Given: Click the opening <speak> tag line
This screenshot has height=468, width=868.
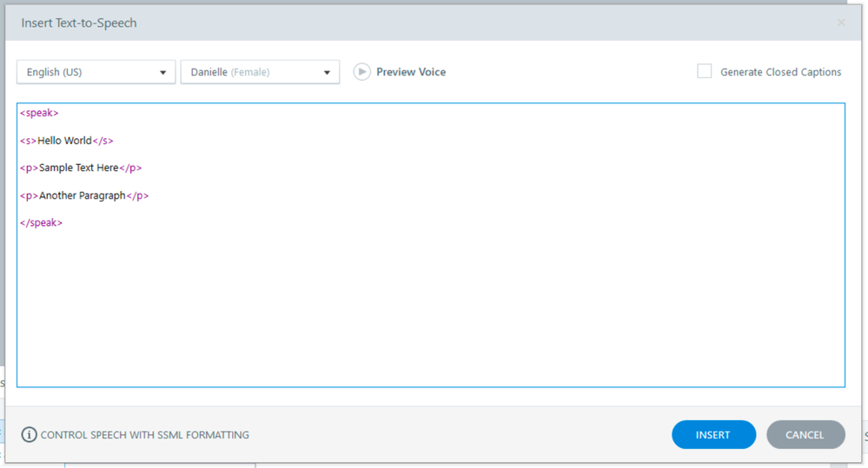Looking at the screenshot, I should pos(39,113).
